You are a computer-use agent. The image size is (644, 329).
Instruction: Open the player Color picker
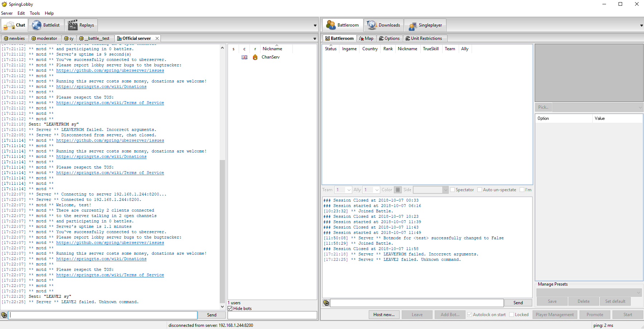pos(398,189)
